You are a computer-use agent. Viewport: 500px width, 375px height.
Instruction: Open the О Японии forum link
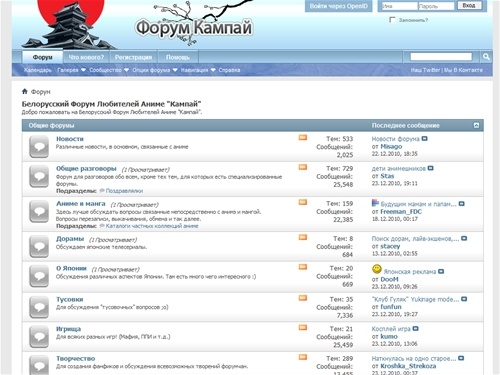pyautogui.click(x=71, y=268)
